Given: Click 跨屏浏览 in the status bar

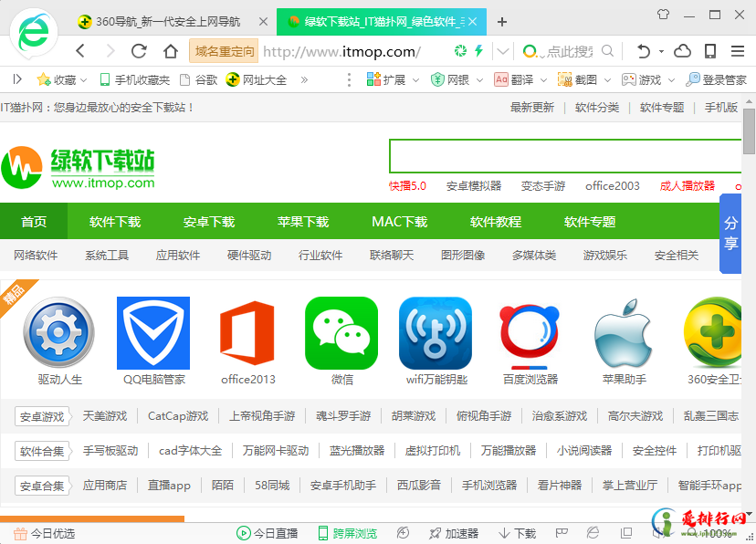Looking at the screenshot, I should pyautogui.click(x=347, y=533).
